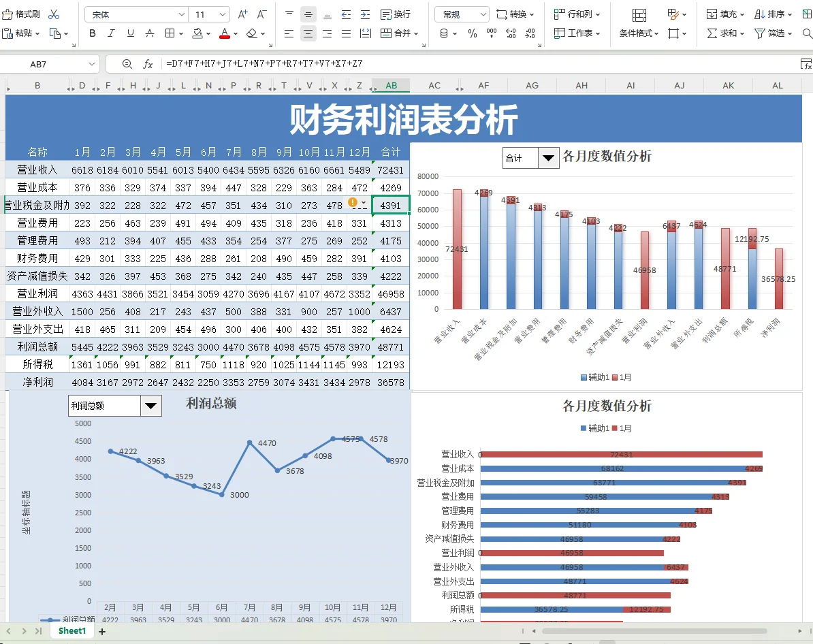This screenshot has height=644, width=813.
Task: Open the Convert (转换) menu
Action: 515,14
